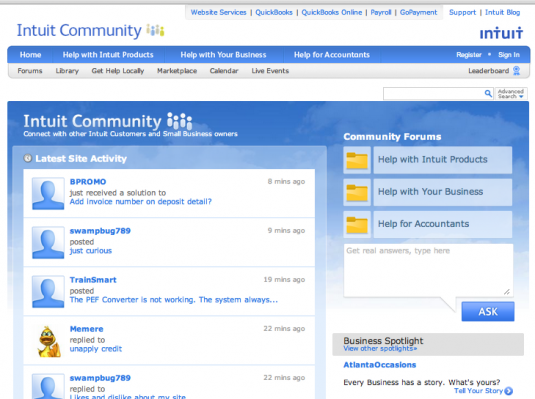Open the TrainSmart username link
The image size is (535, 399).
click(93, 280)
